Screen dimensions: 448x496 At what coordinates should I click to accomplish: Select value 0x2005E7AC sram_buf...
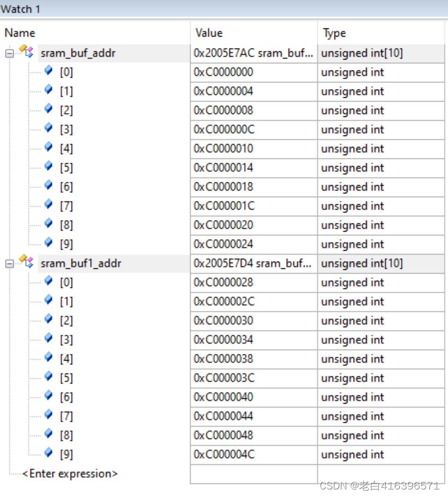(254, 53)
